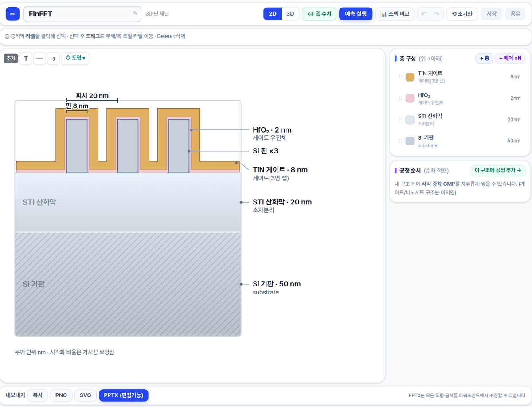Click the 2nm thickness value

click(x=515, y=98)
